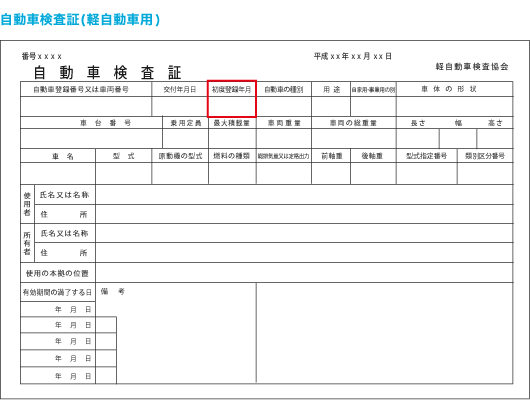
Task: Click the date 平成xx年xx月xx日
Action: click(353, 56)
